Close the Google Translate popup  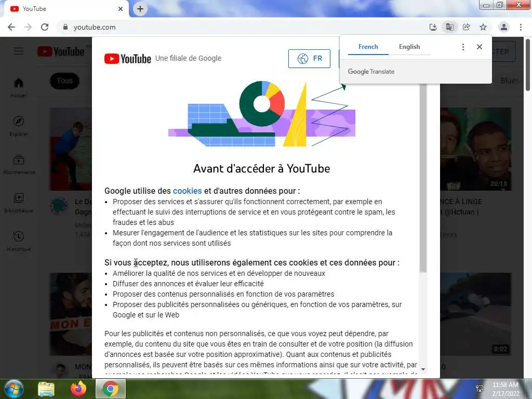point(480,47)
